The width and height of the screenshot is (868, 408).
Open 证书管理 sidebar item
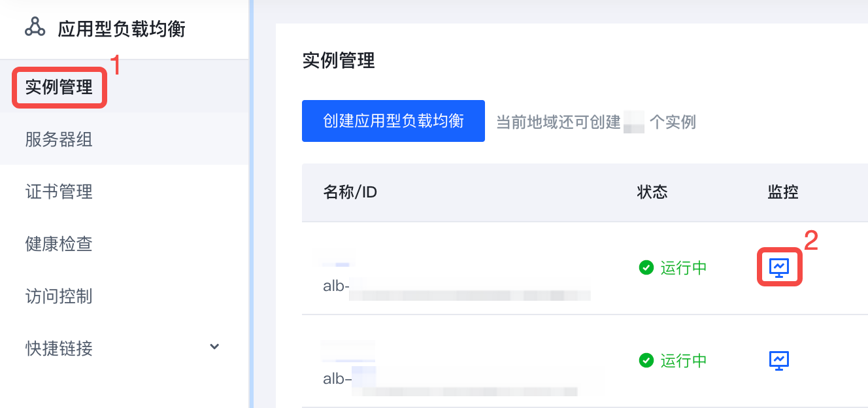[59, 192]
